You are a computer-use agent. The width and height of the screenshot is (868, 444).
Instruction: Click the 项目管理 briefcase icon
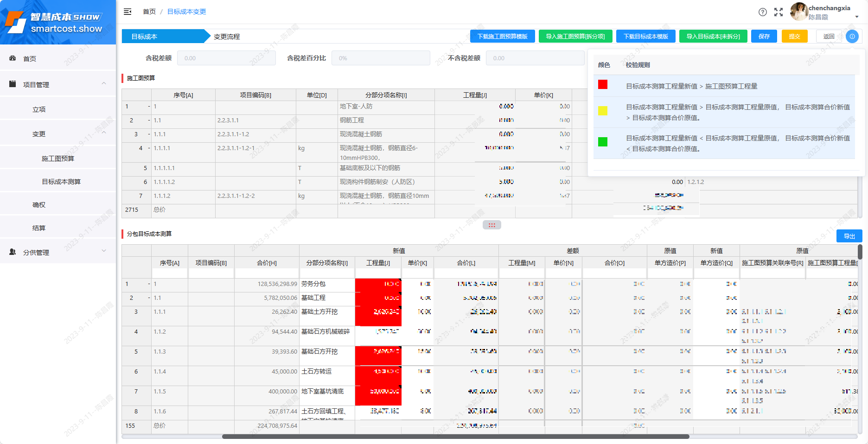pos(12,84)
